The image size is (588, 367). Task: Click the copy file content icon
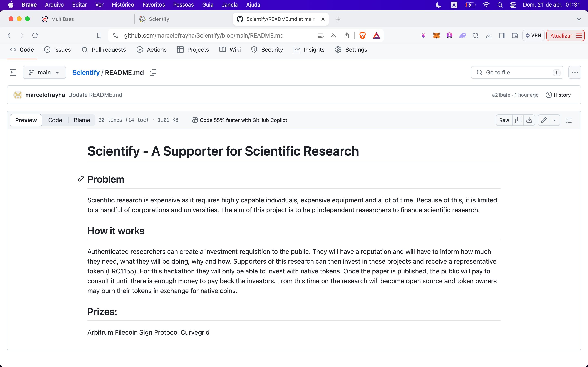518,120
